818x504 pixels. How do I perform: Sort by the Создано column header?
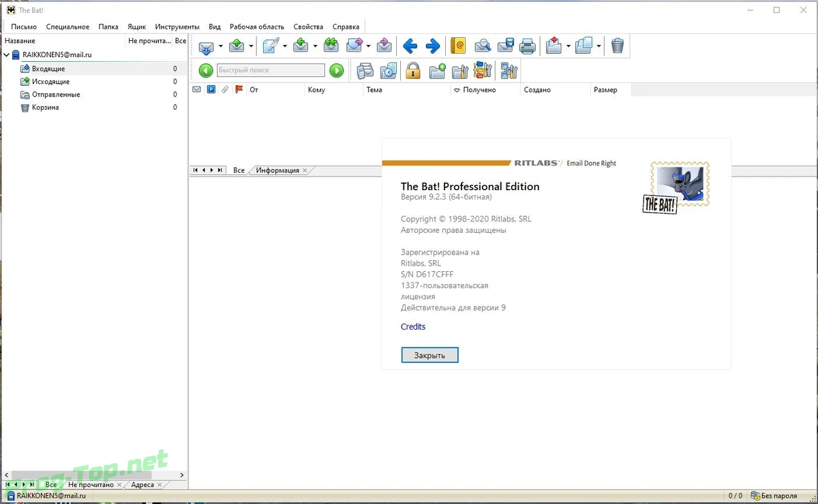tap(555, 90)
